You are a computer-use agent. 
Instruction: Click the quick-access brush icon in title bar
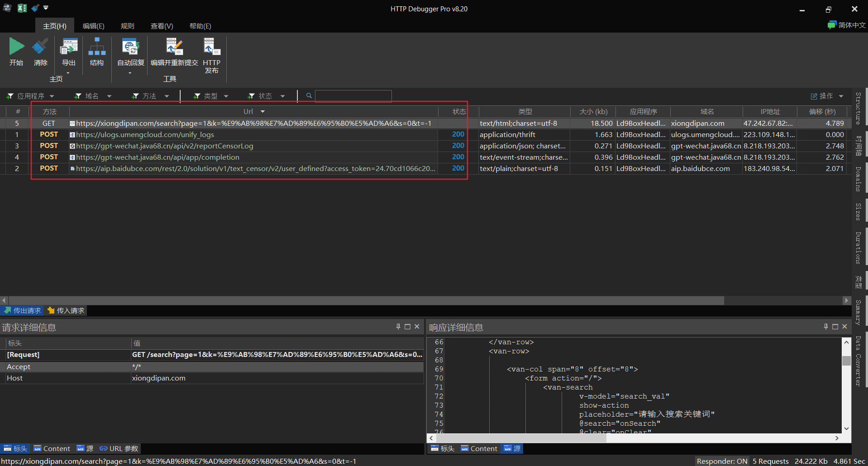tap(35, 8)
